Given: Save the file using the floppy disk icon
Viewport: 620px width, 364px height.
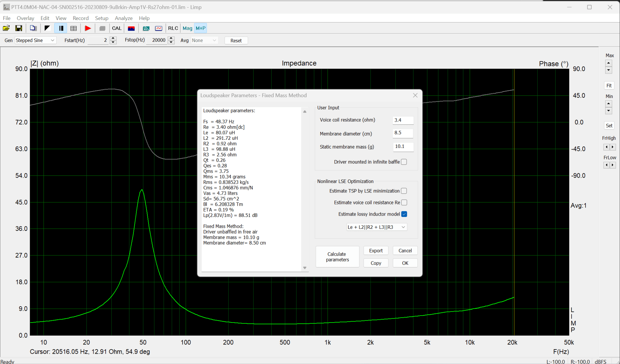Looking at the screenshot, I should pos(18,28).
